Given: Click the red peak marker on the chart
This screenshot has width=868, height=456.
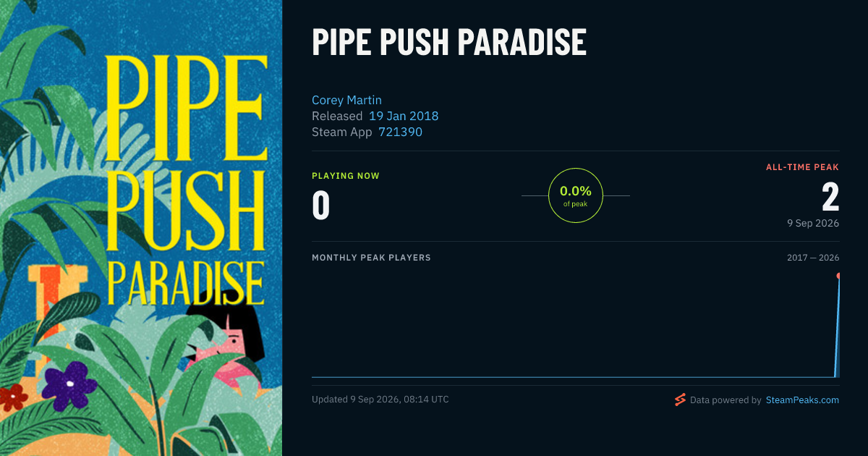Looking at the screenshot, I should 839,276.
